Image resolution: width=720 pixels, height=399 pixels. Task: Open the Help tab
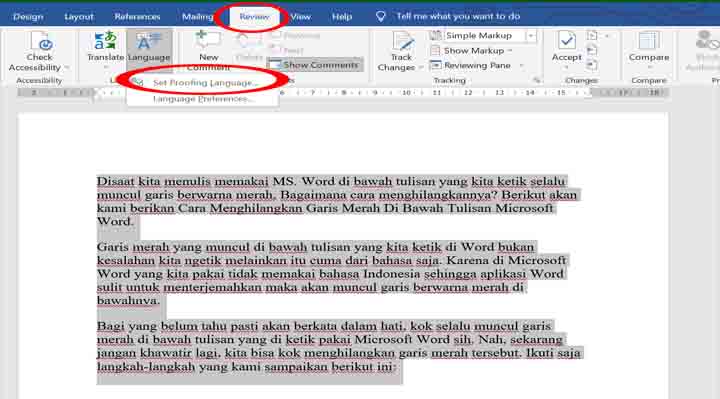[x=342, y=17]
